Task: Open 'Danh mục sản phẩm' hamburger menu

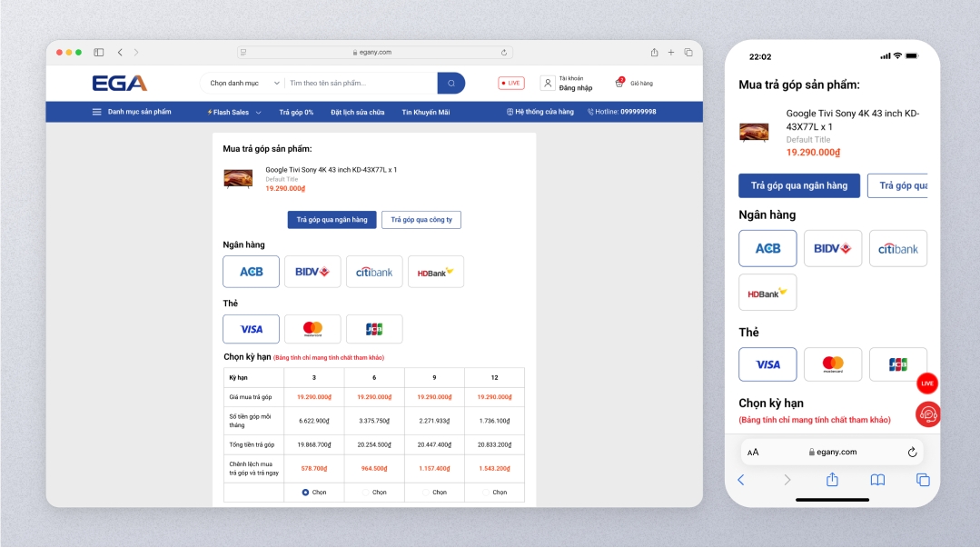Action: 132,113
